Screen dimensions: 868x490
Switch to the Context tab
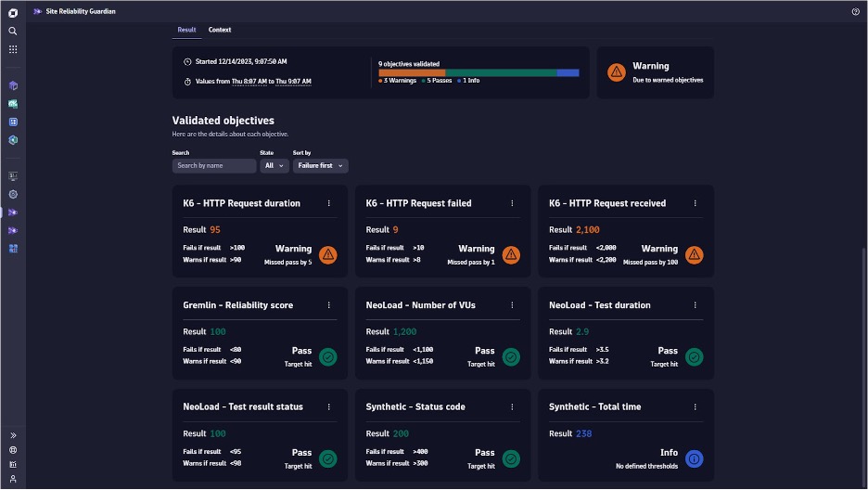[x=220, y=30]
